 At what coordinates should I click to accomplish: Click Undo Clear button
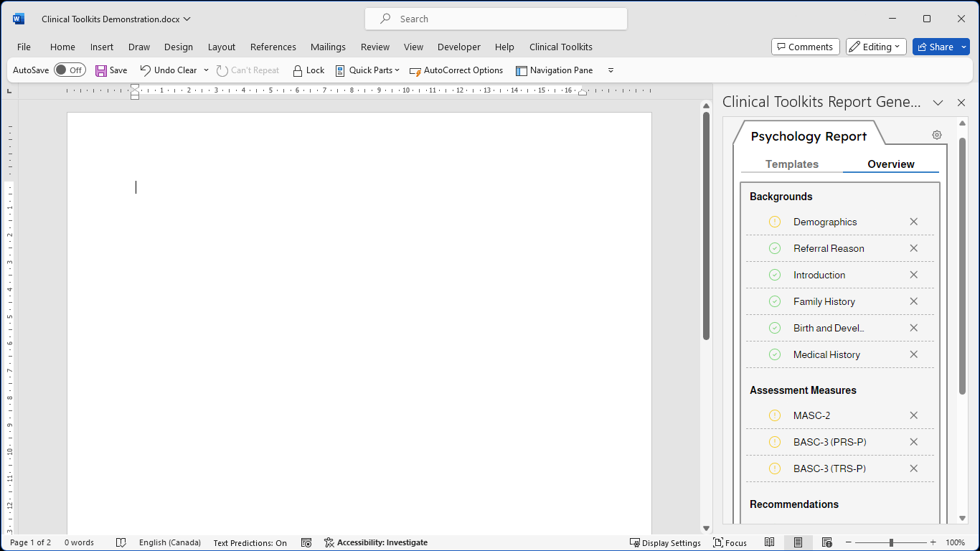point(169,70)
